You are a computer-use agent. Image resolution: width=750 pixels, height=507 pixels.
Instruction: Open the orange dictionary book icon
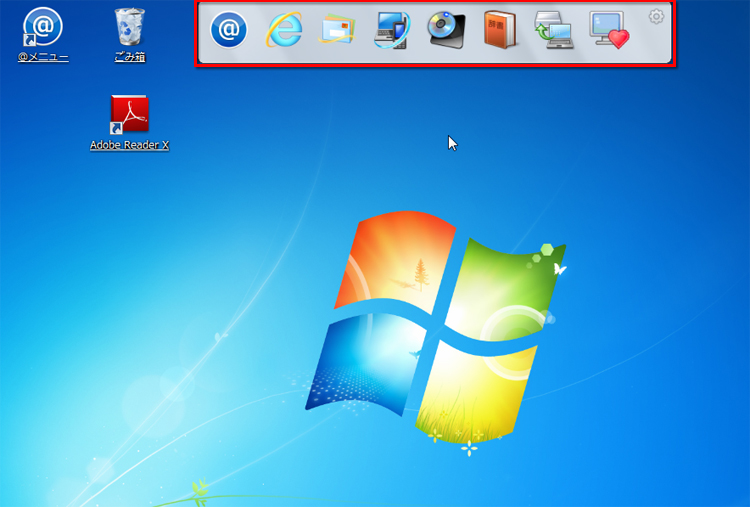click(500, 30)
